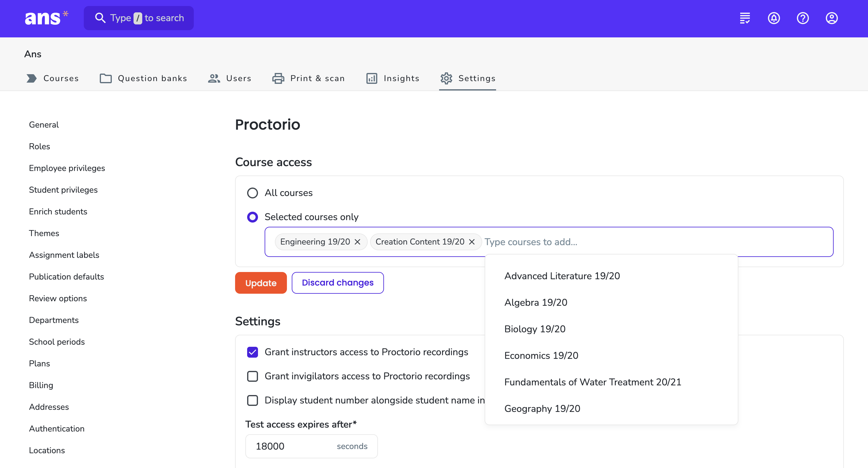This screenshot has height=468, width=868.
Task: Click the search magnifier icon
Action: pyautogui.click(x=100, y=18)
